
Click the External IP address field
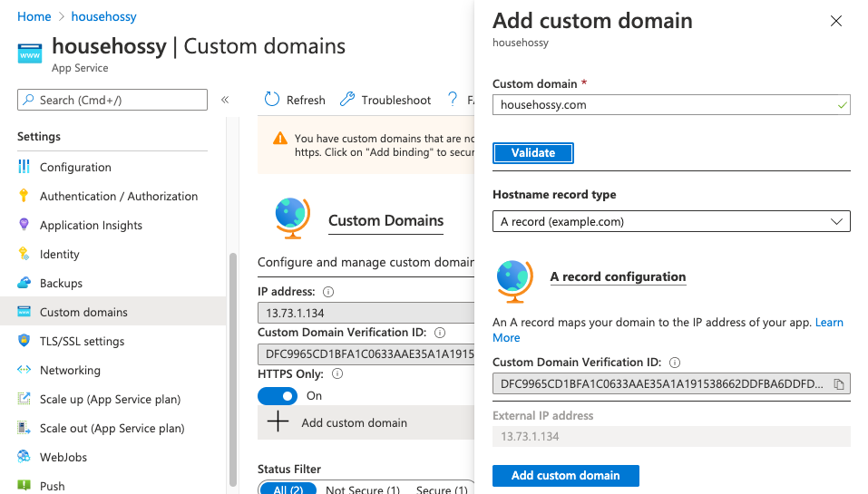[x=671, y=437]
